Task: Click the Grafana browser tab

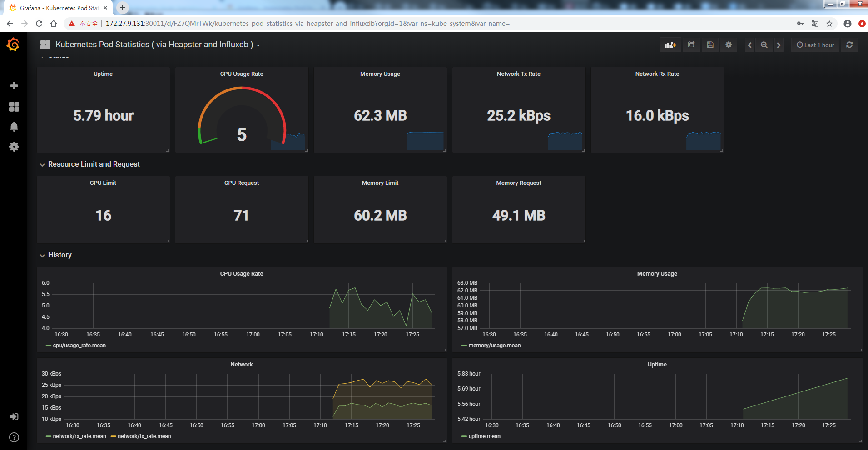Action: click(59, 8)
